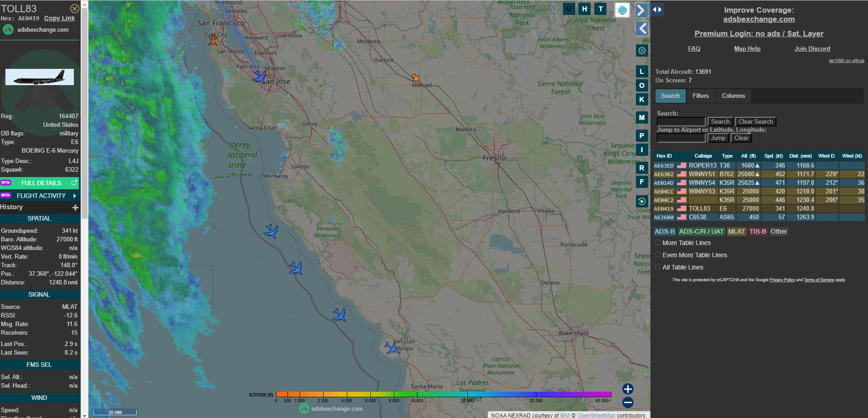The height and width of the screenshot is (418, 868).
Task: Select the orange aircraft near Daly City
Action: 213,40
